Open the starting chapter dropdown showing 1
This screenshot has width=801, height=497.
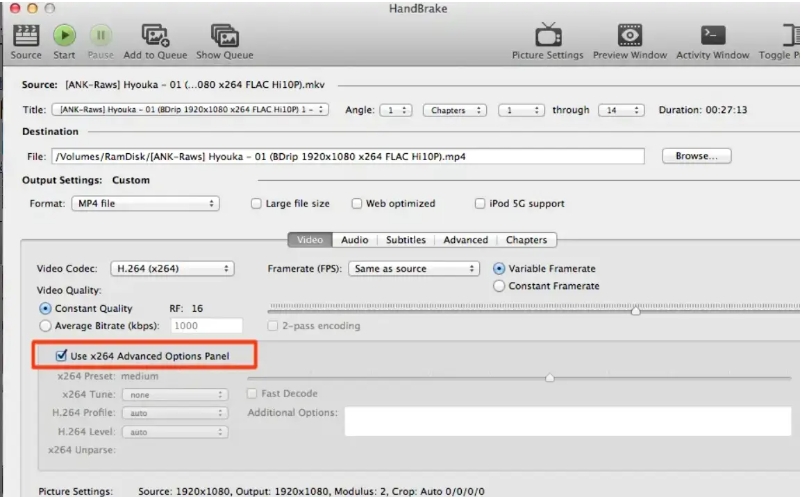pos(521,110)
